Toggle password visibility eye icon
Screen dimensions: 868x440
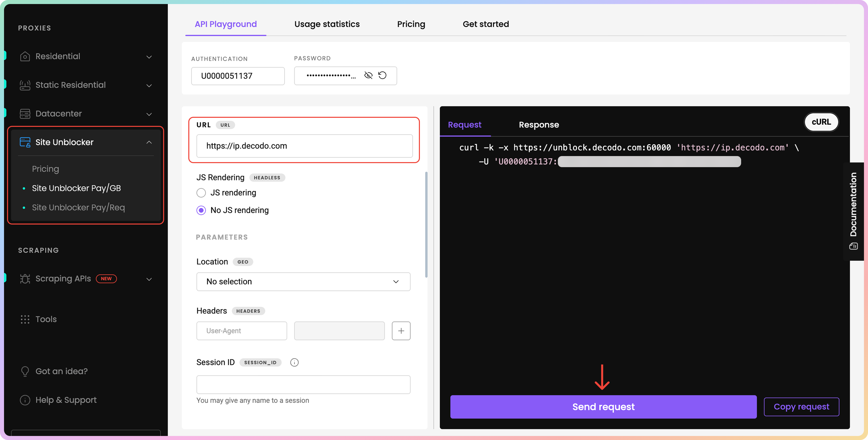pos(368,76)
